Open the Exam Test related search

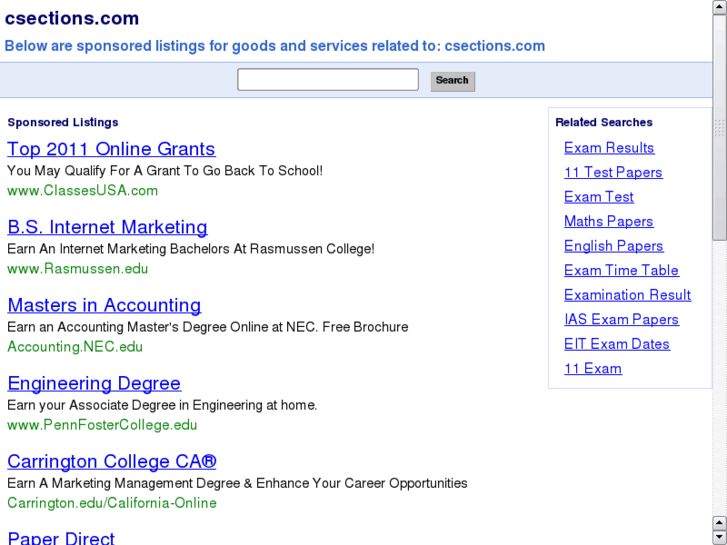[x=599, y=197]
